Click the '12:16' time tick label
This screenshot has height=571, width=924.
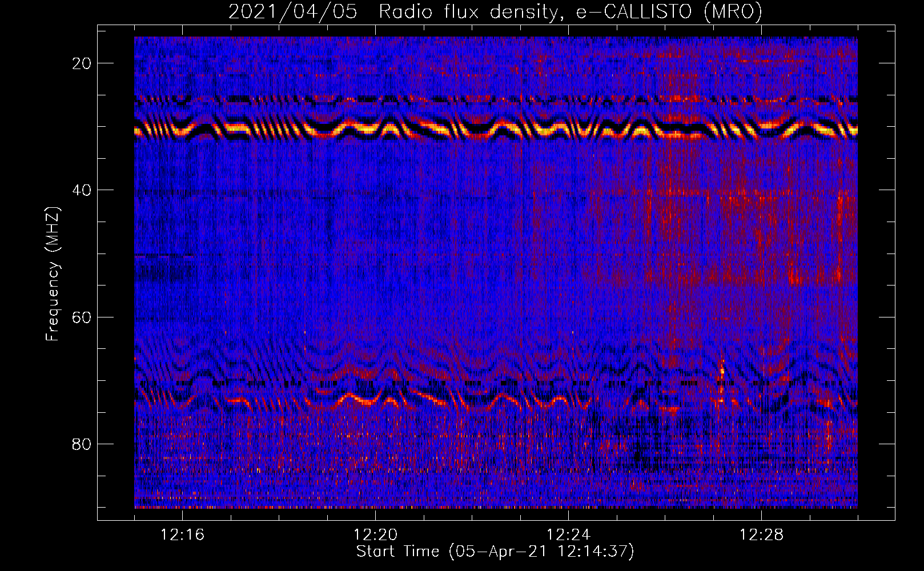[x=183, y=535]
